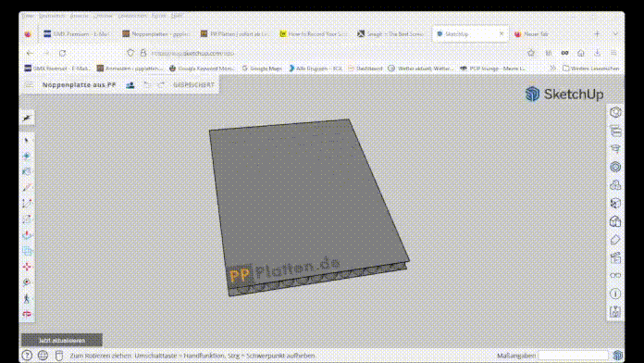
Task: Select the Push/Pull tool
Action: click(x=27, y=235)
